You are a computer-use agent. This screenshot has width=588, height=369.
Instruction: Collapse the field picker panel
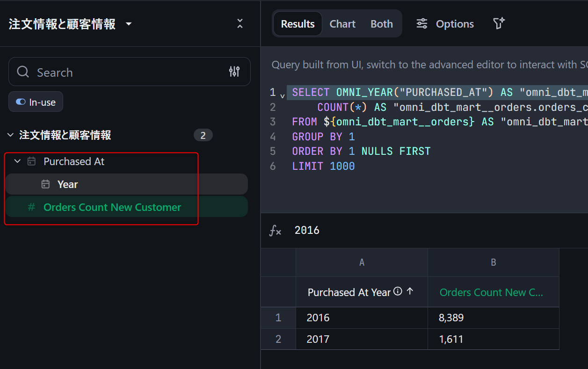click(x=240, y=24)
